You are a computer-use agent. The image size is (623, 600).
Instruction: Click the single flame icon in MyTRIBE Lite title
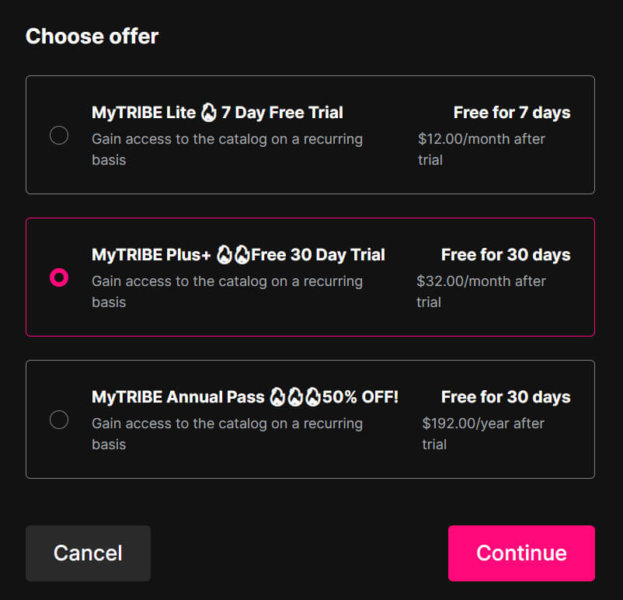coord(209,113)
